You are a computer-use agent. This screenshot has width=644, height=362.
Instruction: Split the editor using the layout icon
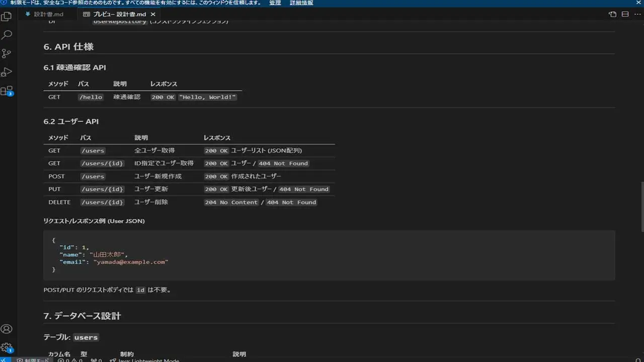[x=624, y=14]
